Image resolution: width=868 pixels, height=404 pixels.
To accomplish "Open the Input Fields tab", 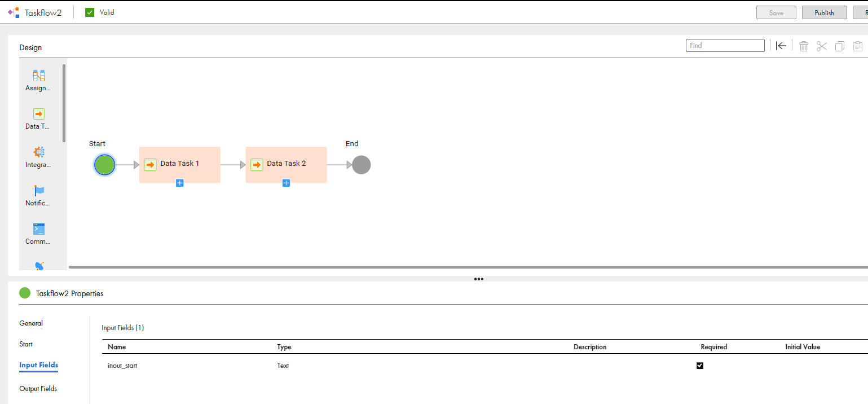I will tap(39, 365).
